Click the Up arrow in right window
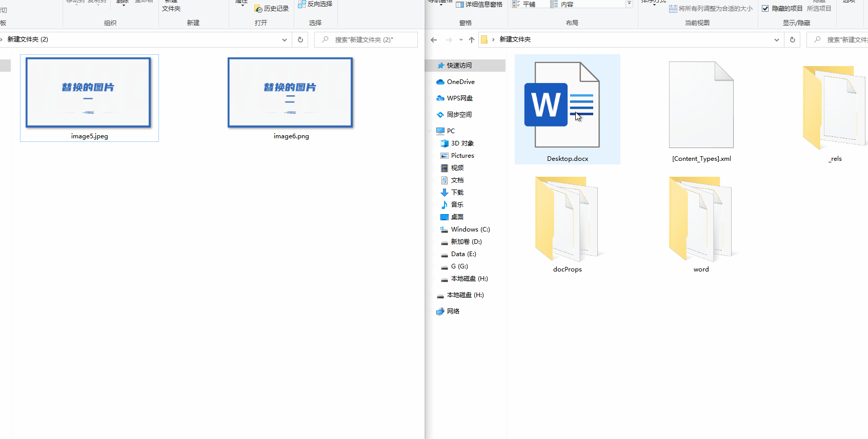The image size is (868, 439). coord(472,39)
